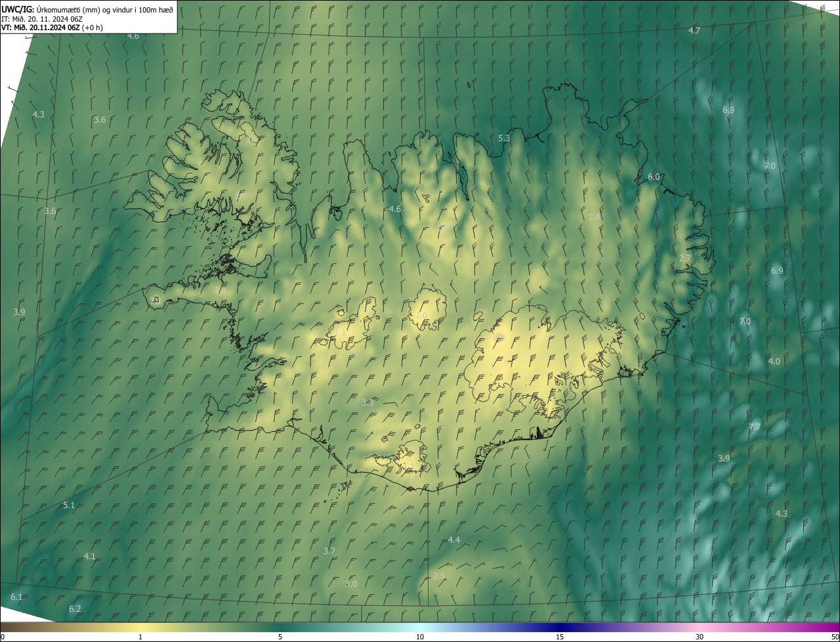Click the colour scale at tick 15
The width and height of the screenshot is (840, 642).
(560, 637)
